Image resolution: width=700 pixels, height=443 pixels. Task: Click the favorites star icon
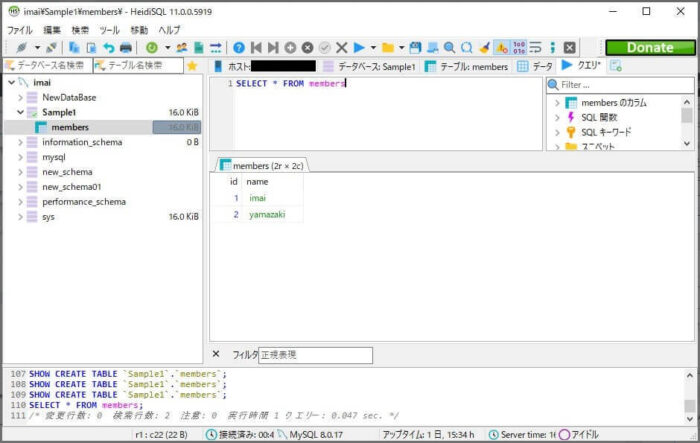[x=192, y=66]
